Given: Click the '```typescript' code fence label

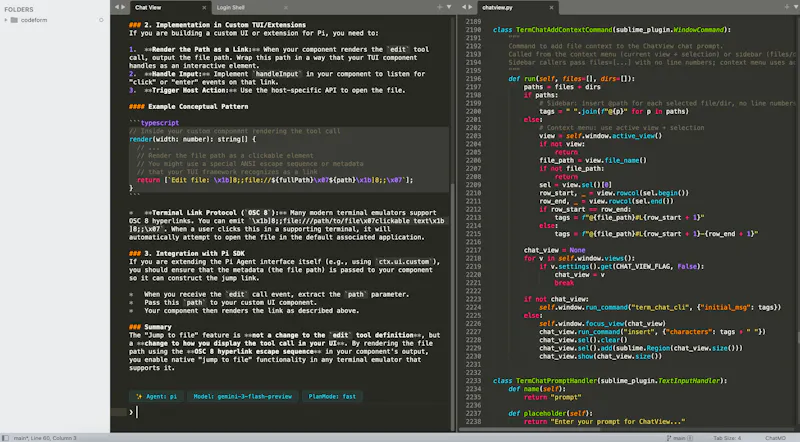Looking at the screenshot, I should (x=154, y=123).
